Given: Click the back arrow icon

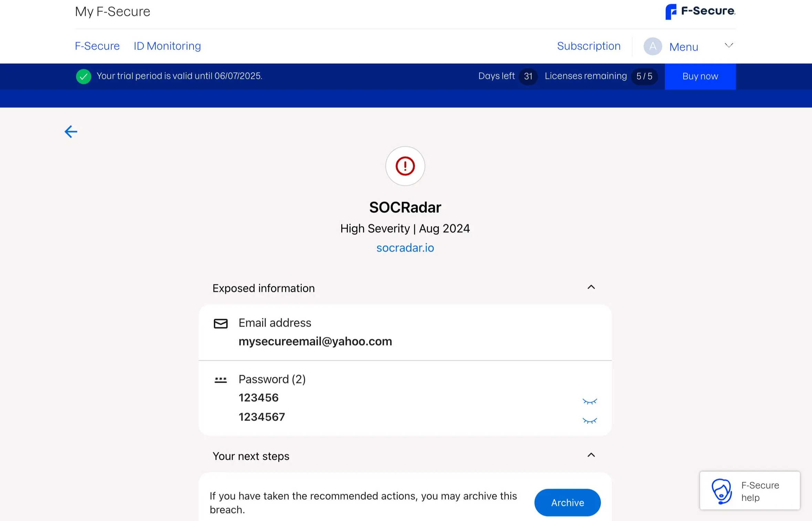Looking at the screenshot, I should 71,131.
